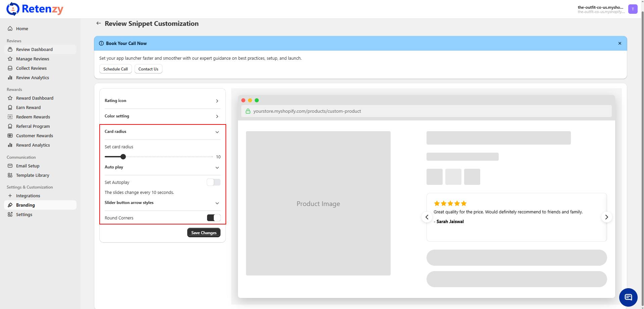The image size is (644, 309).
Task: Dismiss the Book Your Call Now banner
Action: click(620, 43)
